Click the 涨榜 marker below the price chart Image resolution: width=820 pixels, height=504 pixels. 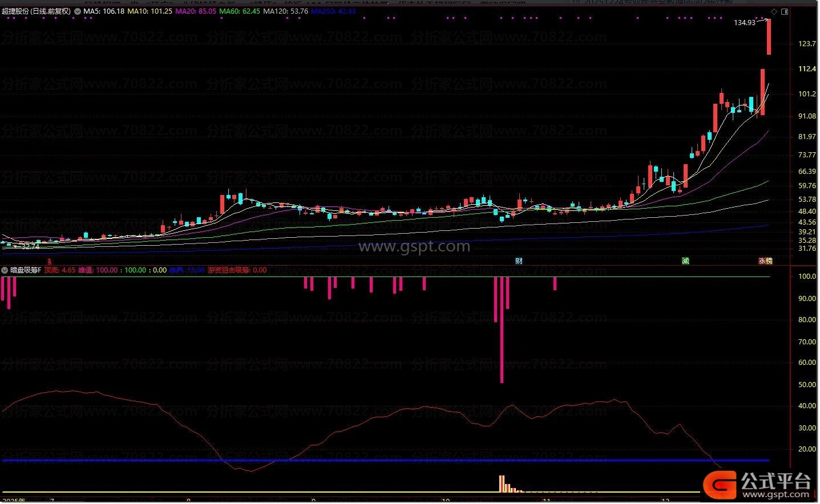point(765,261)
